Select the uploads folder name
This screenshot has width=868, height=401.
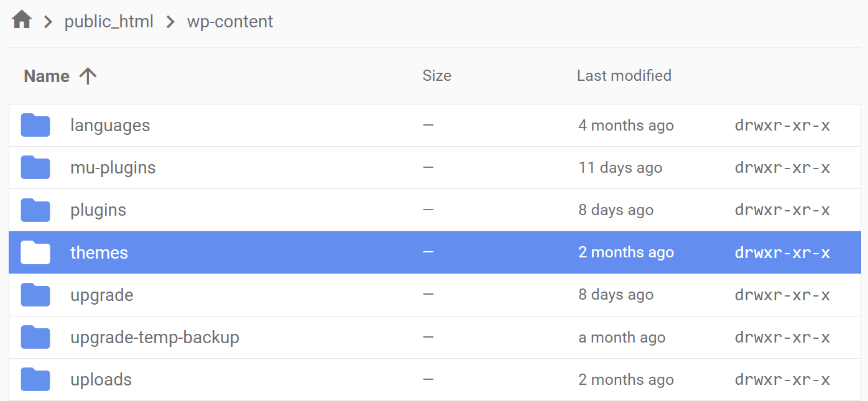click(x=101, y=379)
